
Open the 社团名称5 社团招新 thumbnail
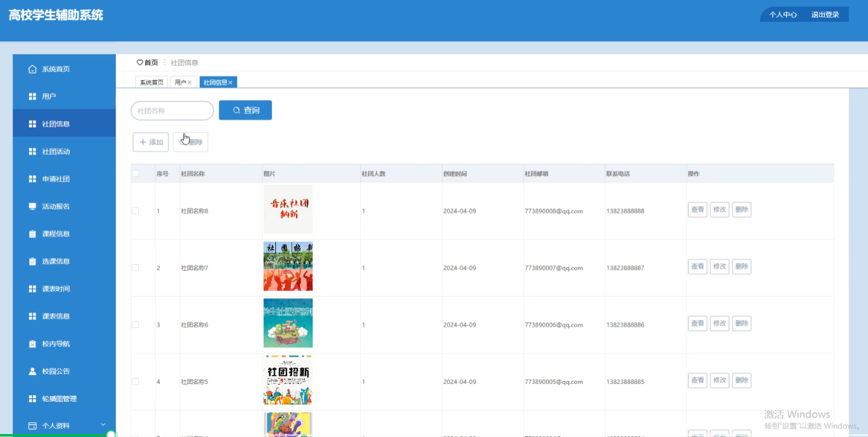(288, 380)
